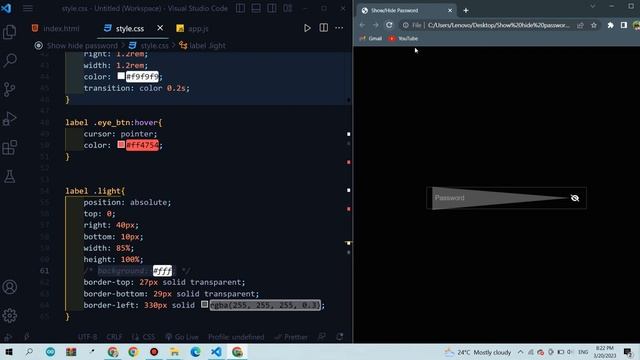Screen dimensions: 640x360
Task: Toggle the secondary sidebar layout icon
Action: 272,8
